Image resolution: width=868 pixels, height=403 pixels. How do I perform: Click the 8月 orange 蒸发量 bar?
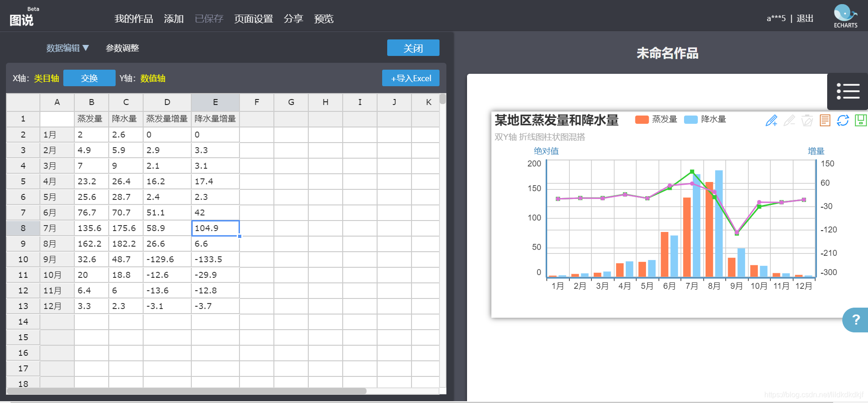click(x=709, y=229)
